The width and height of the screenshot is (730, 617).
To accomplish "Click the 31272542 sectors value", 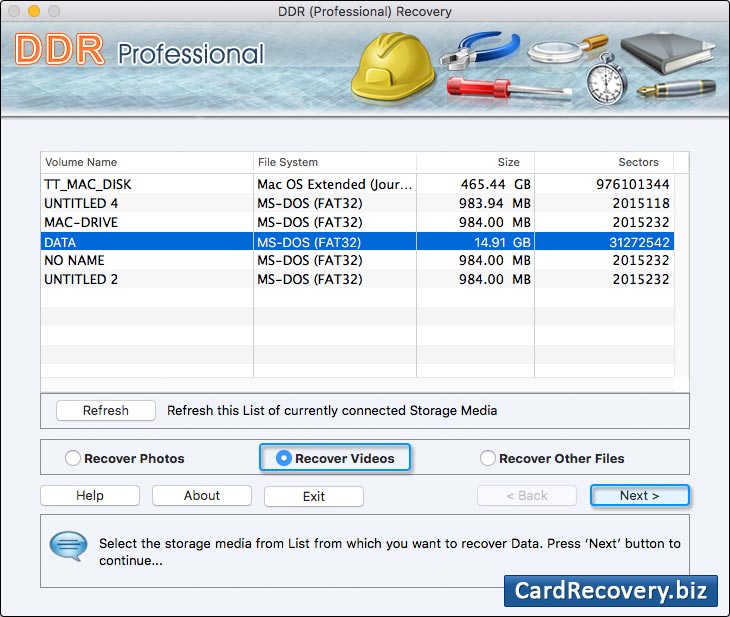I will [639, 242].
